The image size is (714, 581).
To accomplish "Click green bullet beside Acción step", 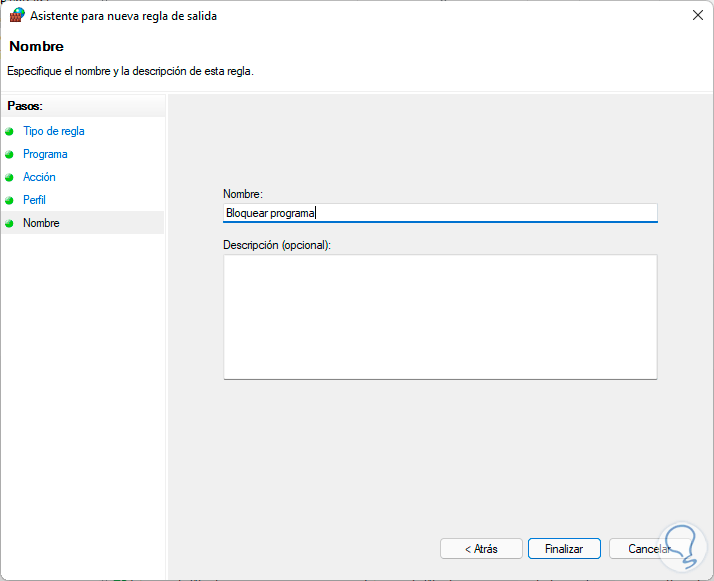I will click(10, 177).
